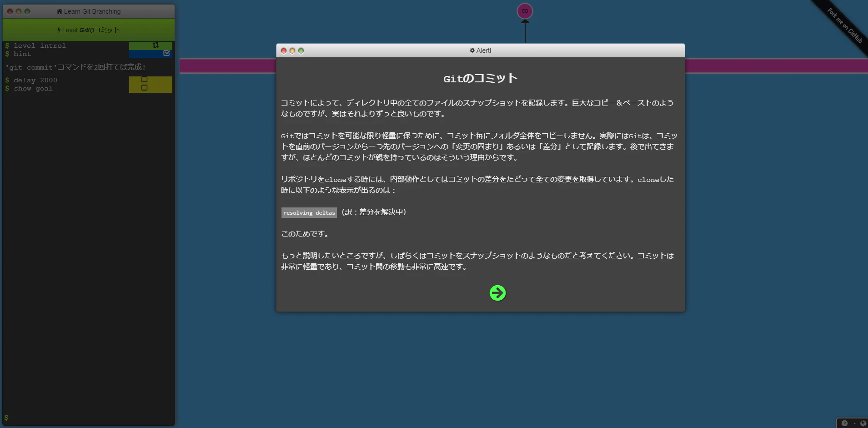The width and height of the screenshot is (868, 428).
Task: Open the language globe icon
Action: pyautogui.click(x=863, y=423)
